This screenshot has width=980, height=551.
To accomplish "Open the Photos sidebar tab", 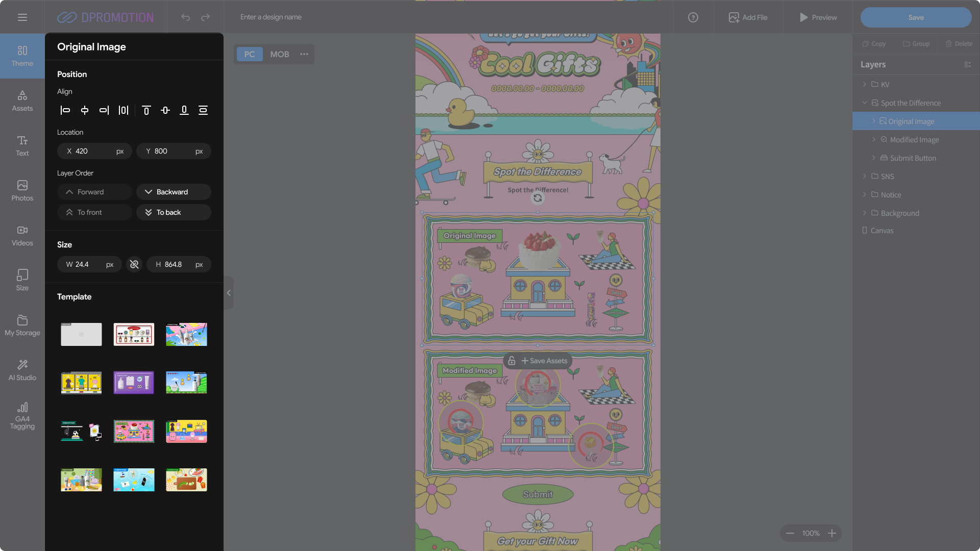I will 22,190.
